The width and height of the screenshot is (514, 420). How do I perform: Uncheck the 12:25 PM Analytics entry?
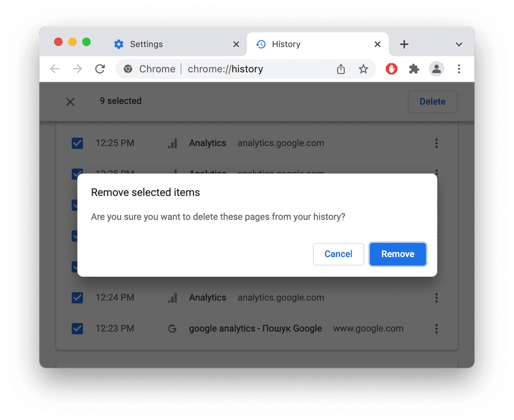[77, 143]
